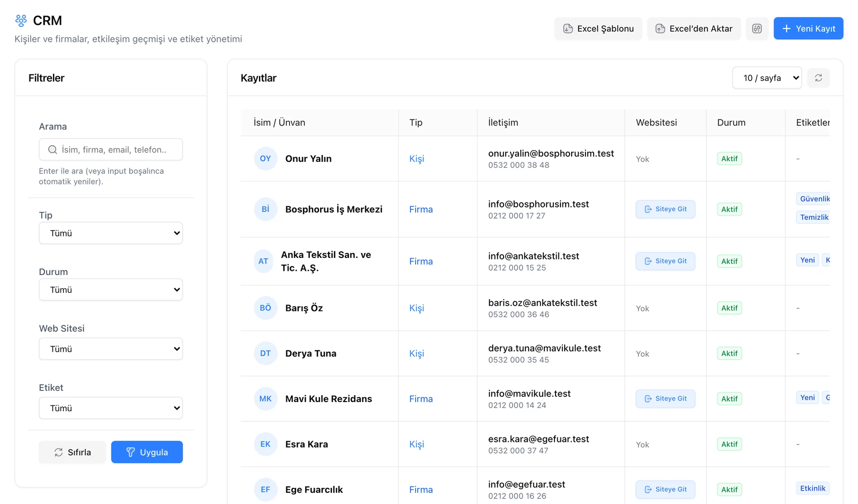
Task: Open the Tip filter dropdown
Action: pyautogui.click(x=111, y=233)
